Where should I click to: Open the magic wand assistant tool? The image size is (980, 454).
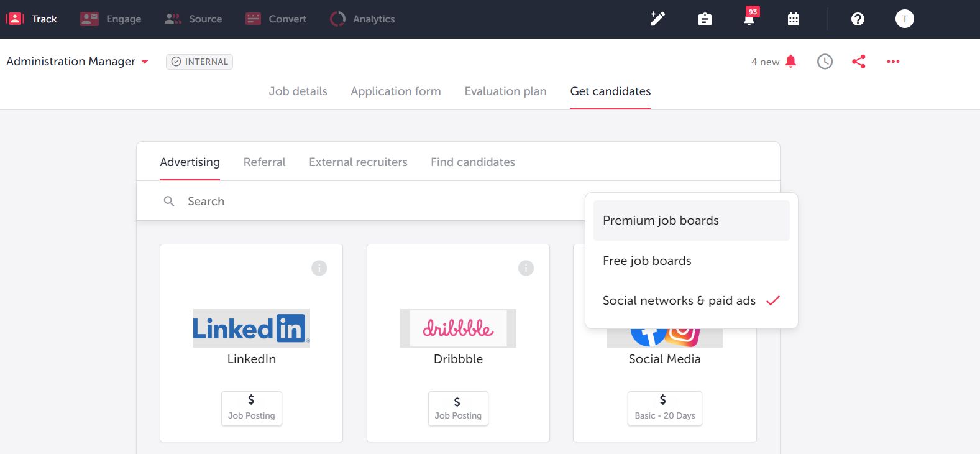coord(657,19)
